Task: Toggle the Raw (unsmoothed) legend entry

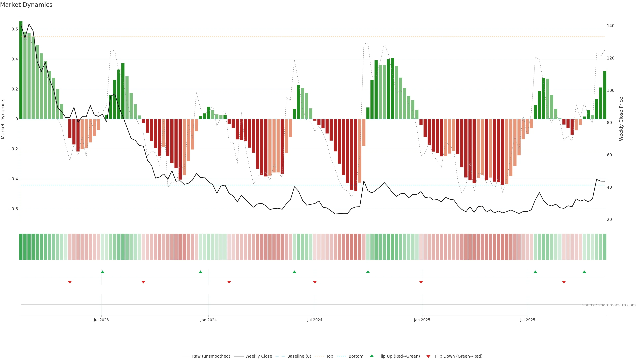Action: 211,356
